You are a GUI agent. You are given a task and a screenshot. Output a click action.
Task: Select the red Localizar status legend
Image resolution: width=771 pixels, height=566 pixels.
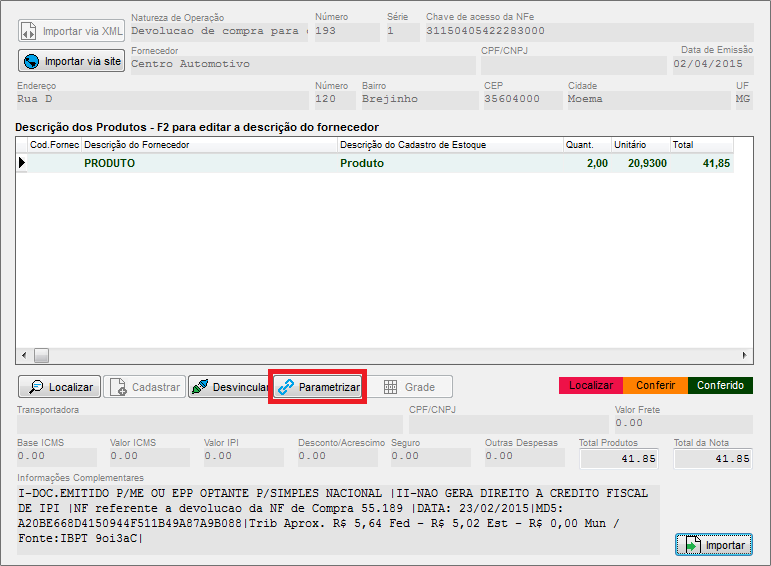(x=590, y=385)
